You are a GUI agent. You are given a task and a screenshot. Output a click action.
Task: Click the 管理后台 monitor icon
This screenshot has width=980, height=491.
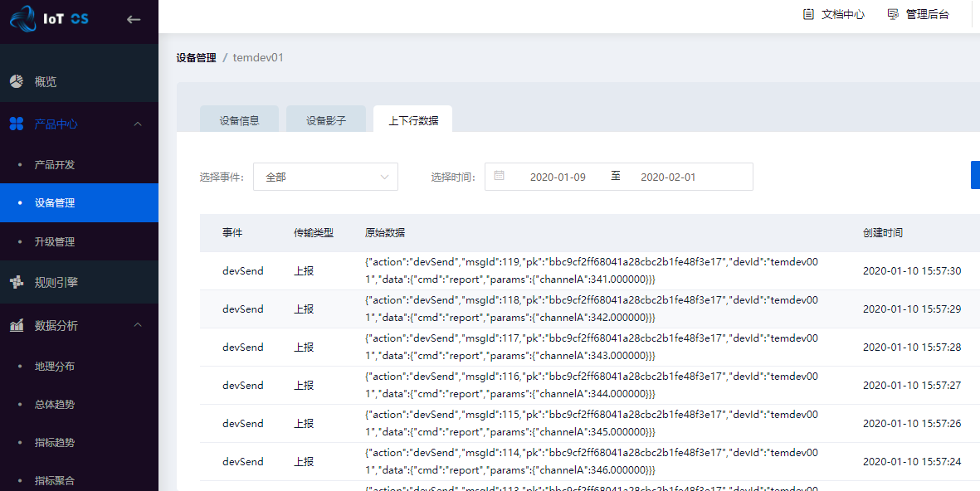[893, 14]
